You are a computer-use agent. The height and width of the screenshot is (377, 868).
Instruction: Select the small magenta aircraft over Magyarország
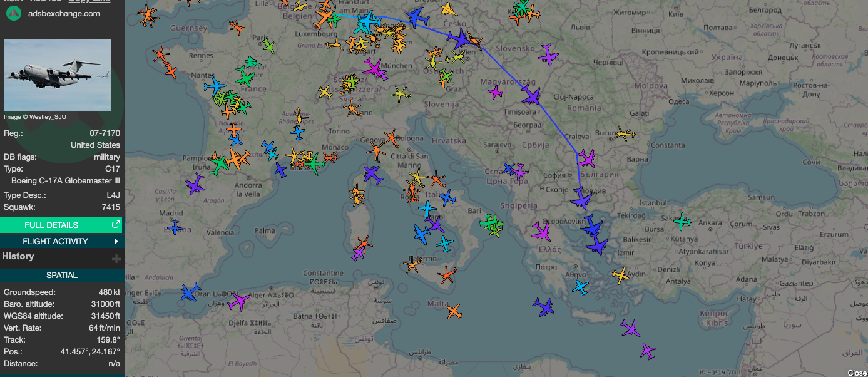(496, 93)
